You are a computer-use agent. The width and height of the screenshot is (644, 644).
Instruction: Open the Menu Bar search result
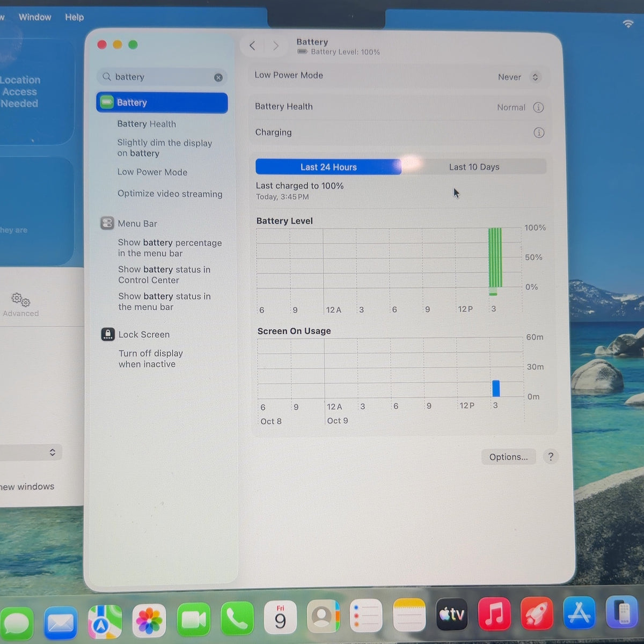[137, 224]
